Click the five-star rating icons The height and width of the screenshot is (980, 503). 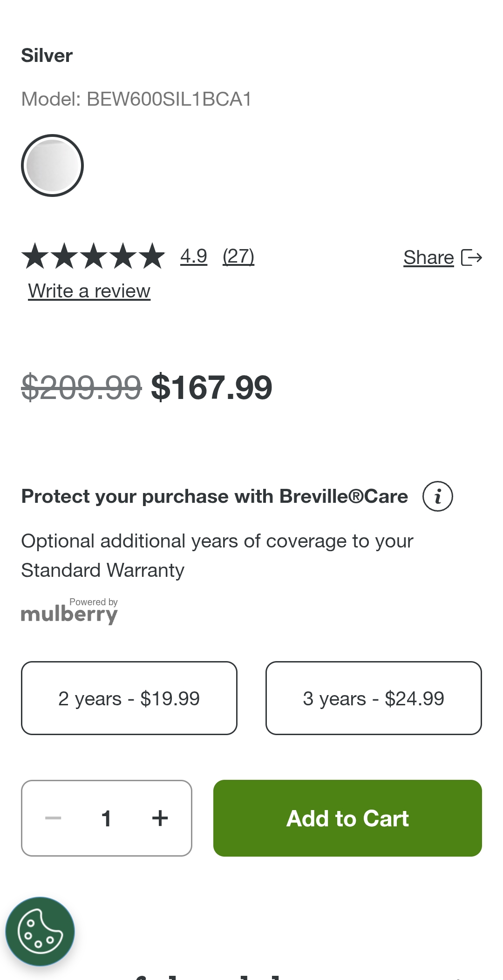click(x=93, y=256)
